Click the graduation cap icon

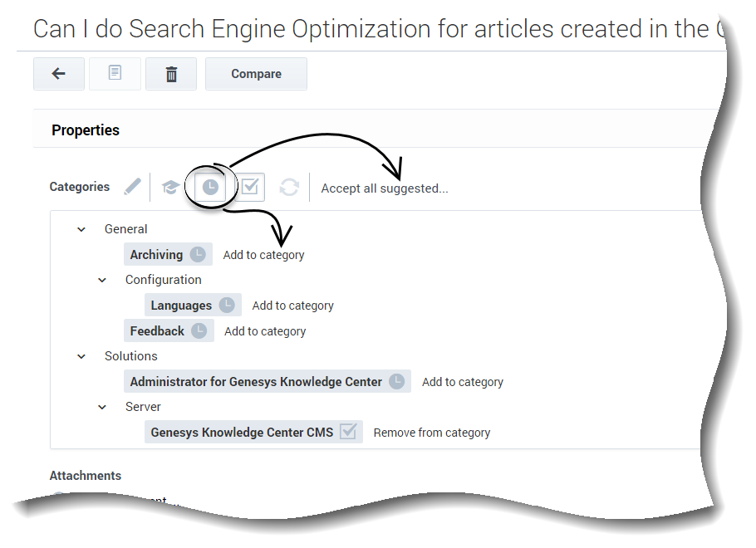click(170, 188)
